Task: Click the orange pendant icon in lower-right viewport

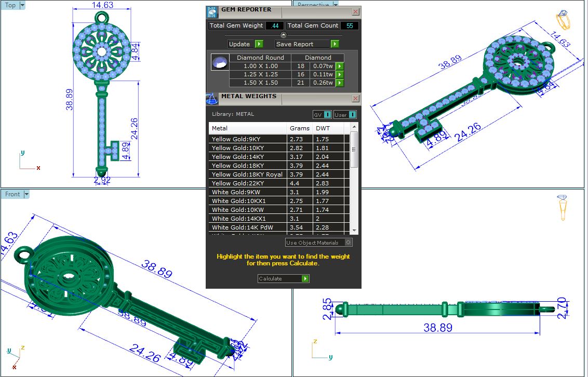Action: (562, 207)
